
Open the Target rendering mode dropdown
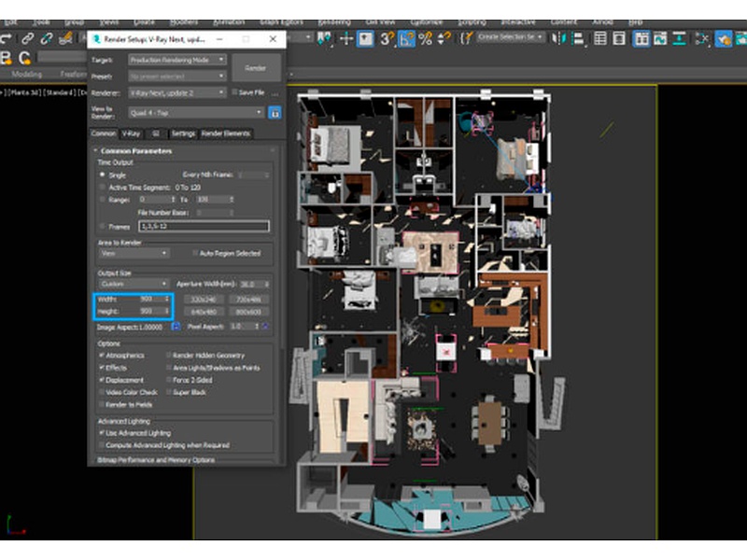pos(176,59)
